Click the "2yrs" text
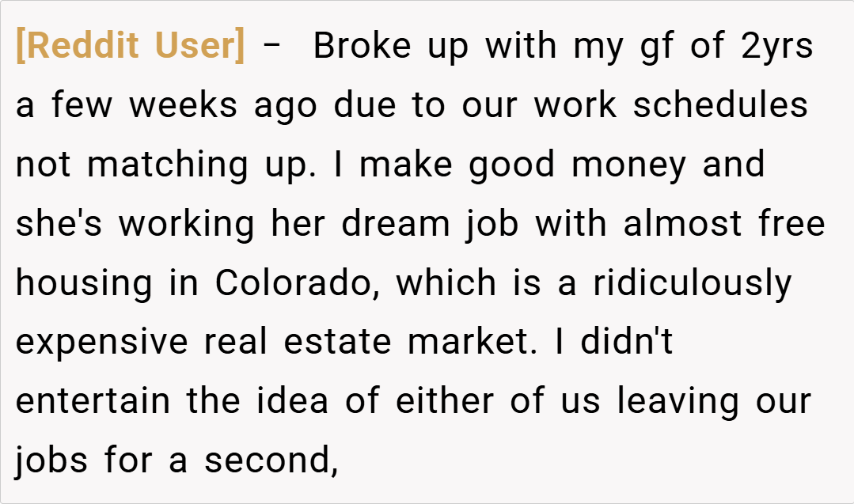 pyautogui.click(x=777, y=47)
